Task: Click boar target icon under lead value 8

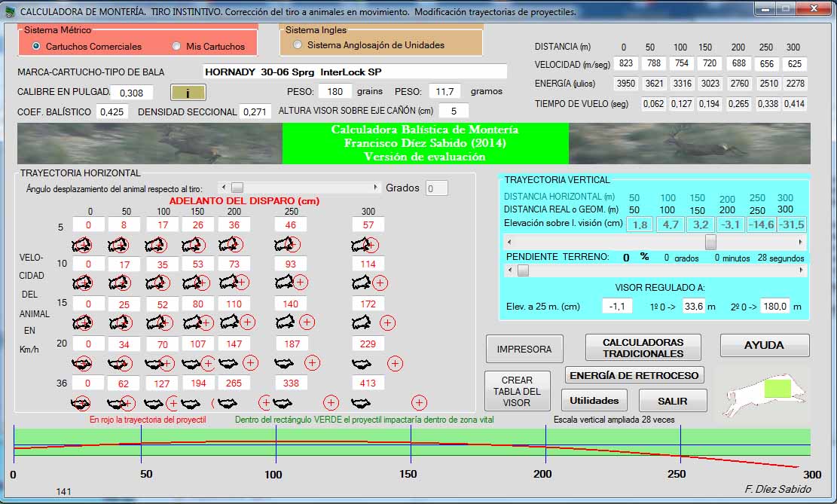Action: (118, 245)
